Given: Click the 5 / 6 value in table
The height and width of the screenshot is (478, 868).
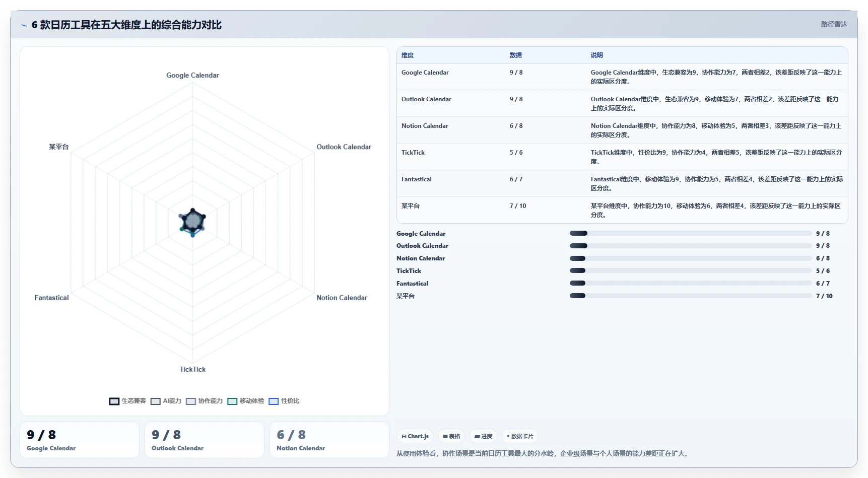Looking at the screenshot, I should coord(516,153).
